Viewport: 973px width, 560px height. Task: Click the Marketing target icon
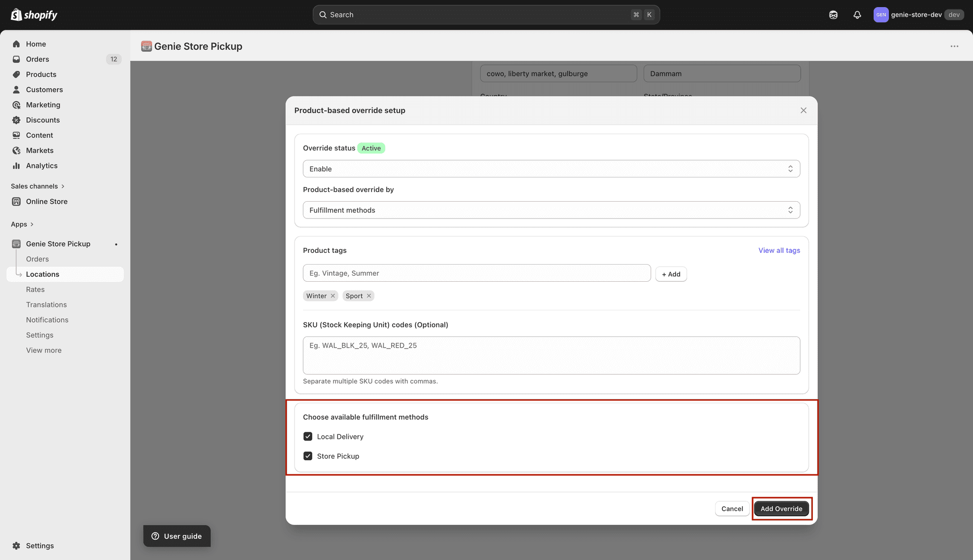[x=16, y=105]
